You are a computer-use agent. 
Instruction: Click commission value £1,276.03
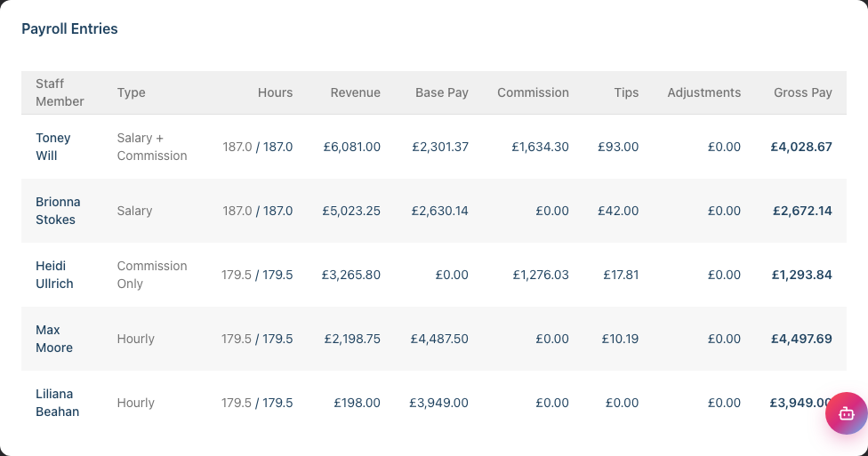click(541, 275)
